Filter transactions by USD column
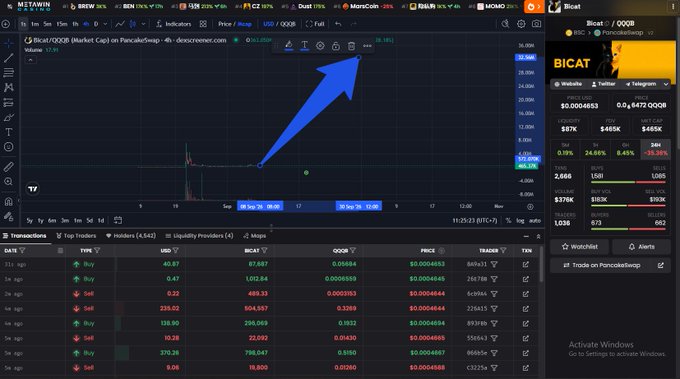Image resolution: width=680 pixels, height=379 pixels. pyautogui.click(x=176, y=251)
